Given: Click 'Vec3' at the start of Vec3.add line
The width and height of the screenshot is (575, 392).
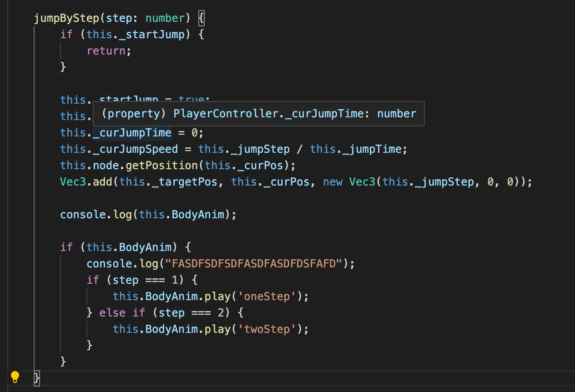Looking at the screenshot, I should point(73,182).
